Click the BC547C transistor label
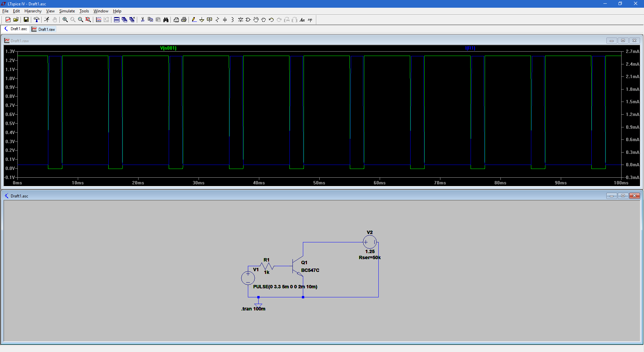This screenshot has height=352, width=644. click(x=310, y=270)
